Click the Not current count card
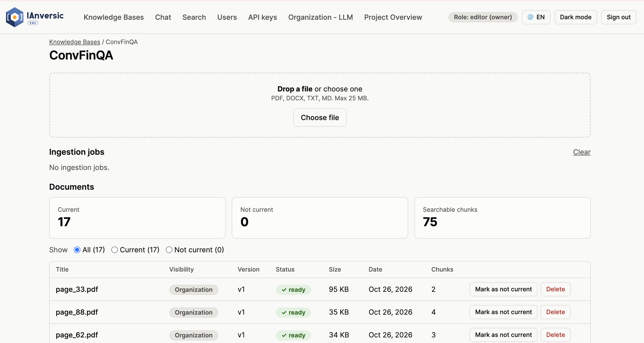644x343 pixels. tap(320, 218)
